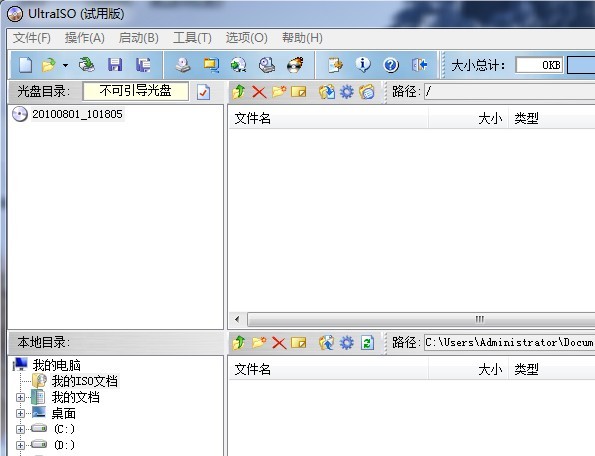Image resolution: width=595 pixels, height=456 pixels.
Task: Click the 文件名 column header in local pane
Action: point(328,369)
